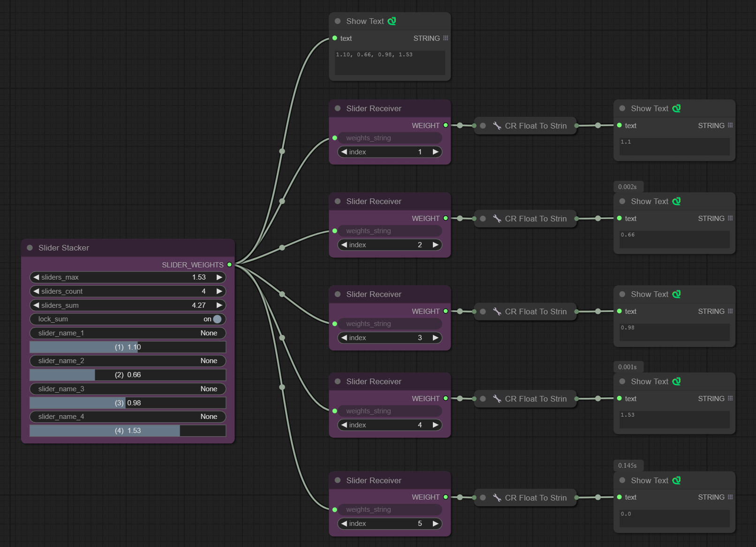This screenshot has width=756, height=547.
Task: Click the '0.001s' execution time badge
Action: click(627, 367)
